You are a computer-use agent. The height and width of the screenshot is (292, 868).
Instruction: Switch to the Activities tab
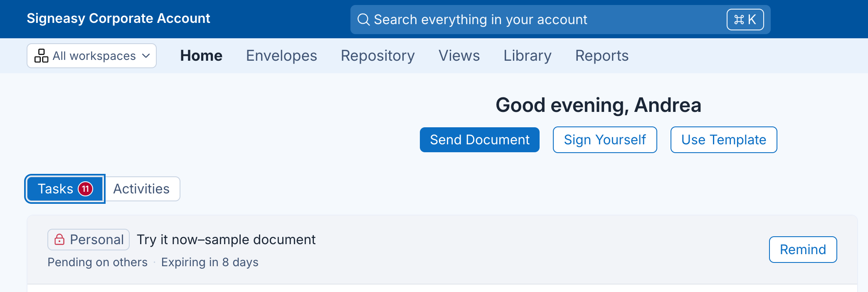point(141,189)
